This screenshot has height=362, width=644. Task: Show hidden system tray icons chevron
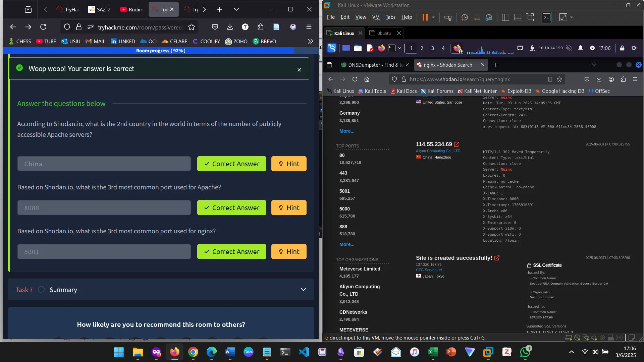tap(571, 352)
